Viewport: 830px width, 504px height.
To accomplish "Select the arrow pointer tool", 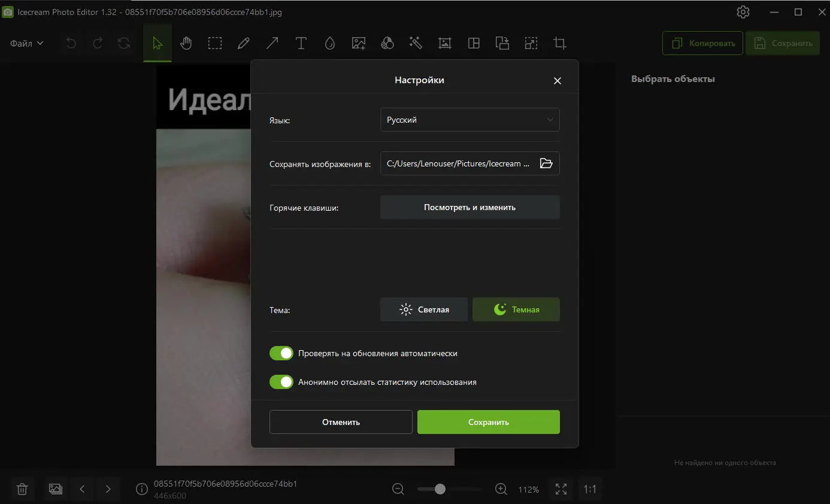I will tap(157, 43).
